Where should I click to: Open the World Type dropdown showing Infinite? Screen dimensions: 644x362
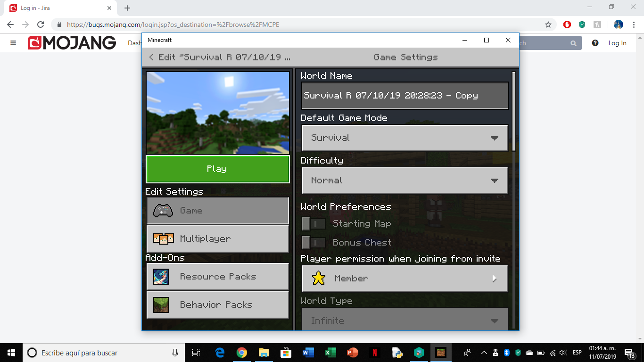click(405, 319)
